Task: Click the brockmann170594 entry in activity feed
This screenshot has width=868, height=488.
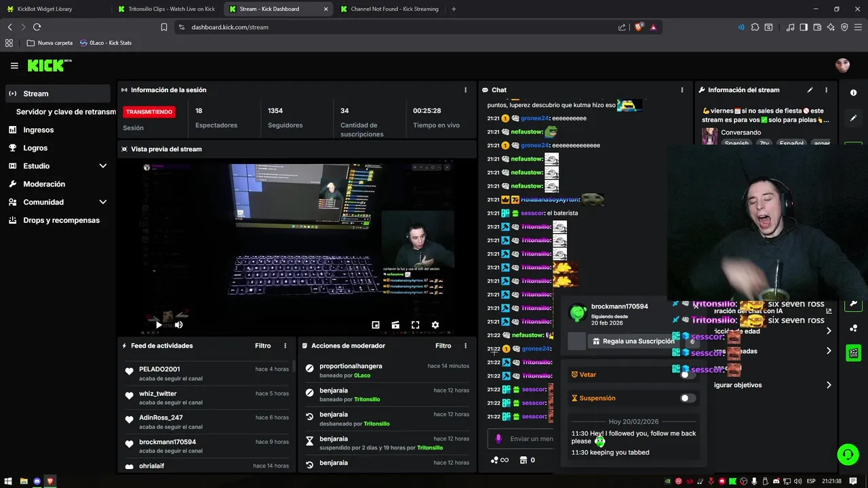Action: coord(208,446)
